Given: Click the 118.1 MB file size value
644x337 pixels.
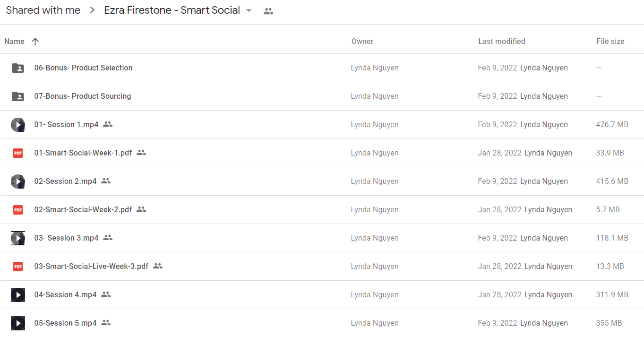Looking at the screenshot, I should click(x=612, y=238).
